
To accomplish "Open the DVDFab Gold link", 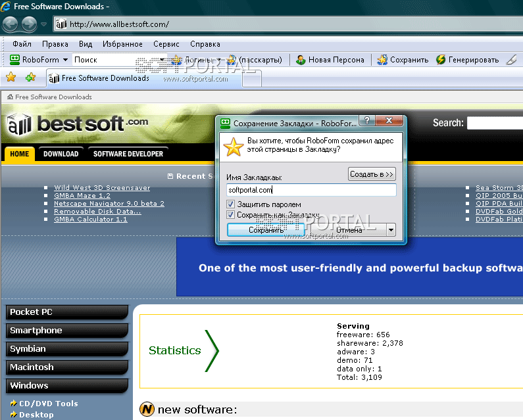I will pyautogui.click(x=499, y=212).
